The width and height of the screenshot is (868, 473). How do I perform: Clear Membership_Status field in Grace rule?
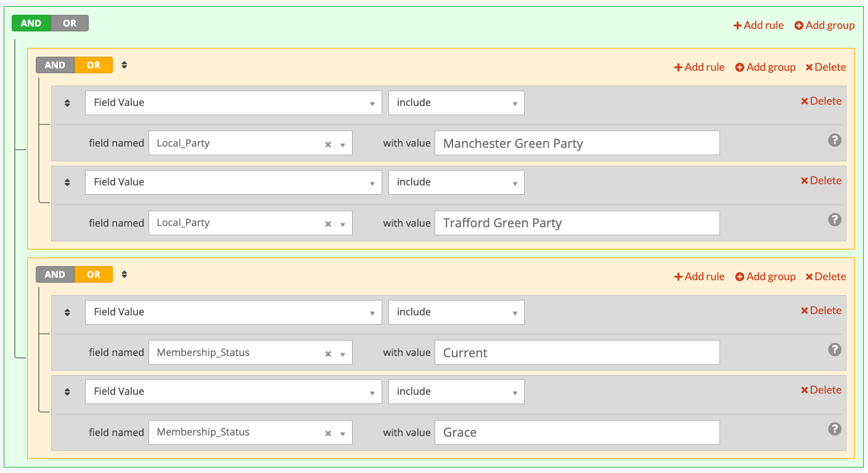coord(328,433)
